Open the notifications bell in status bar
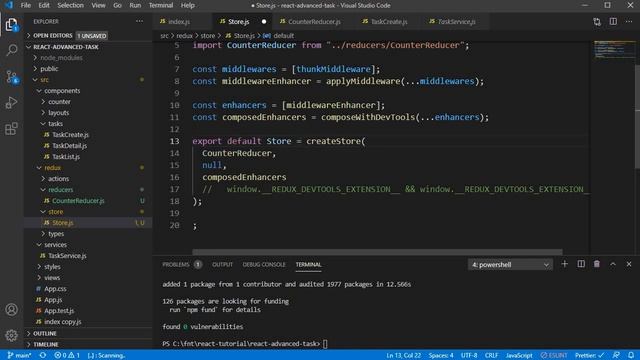 coord(631,355)
